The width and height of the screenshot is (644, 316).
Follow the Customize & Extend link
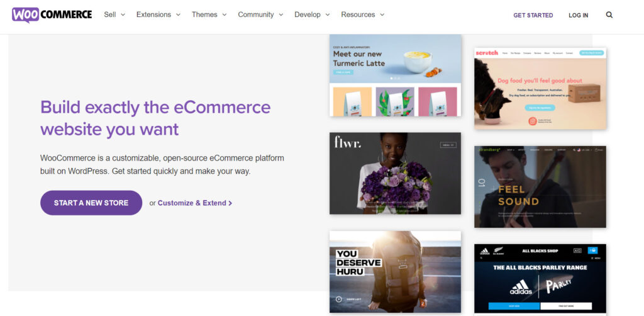coord(195,203)
